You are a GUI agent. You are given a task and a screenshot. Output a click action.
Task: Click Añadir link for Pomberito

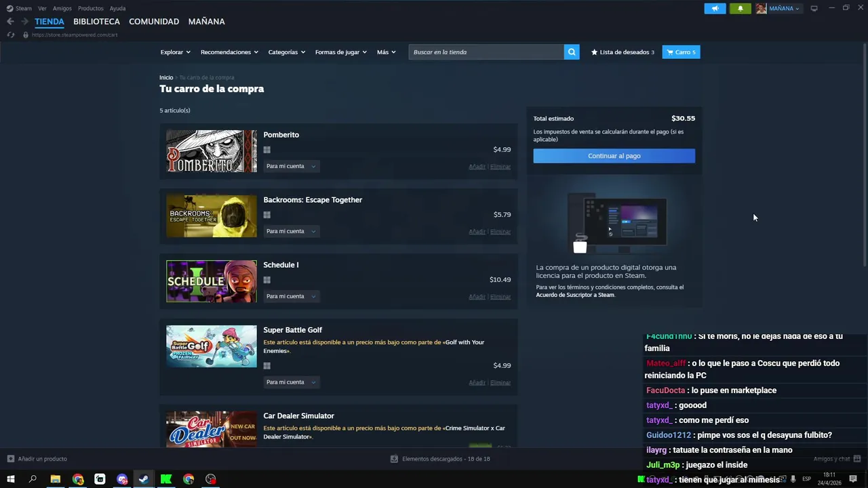[x=477, y=167]
